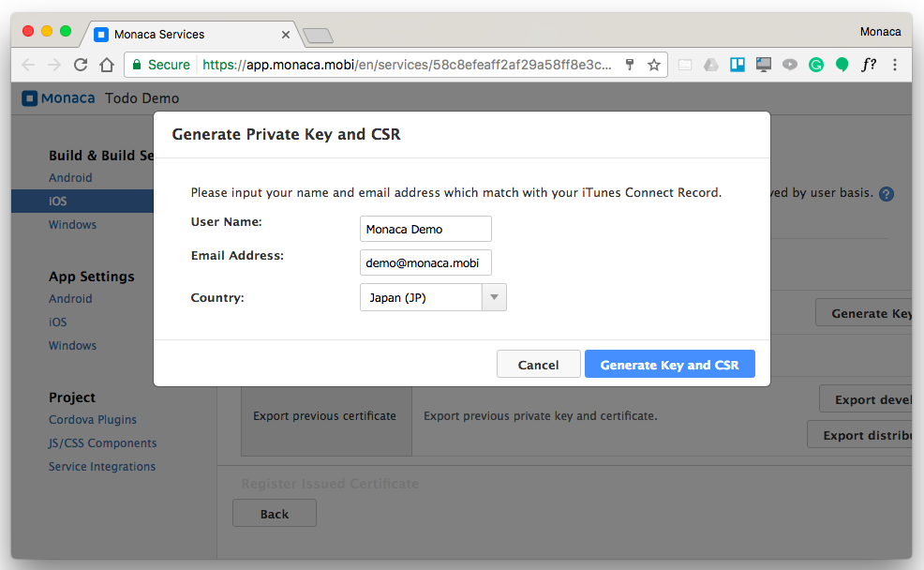
Task: Click the Trello extension icon
Action: [738, 65]
